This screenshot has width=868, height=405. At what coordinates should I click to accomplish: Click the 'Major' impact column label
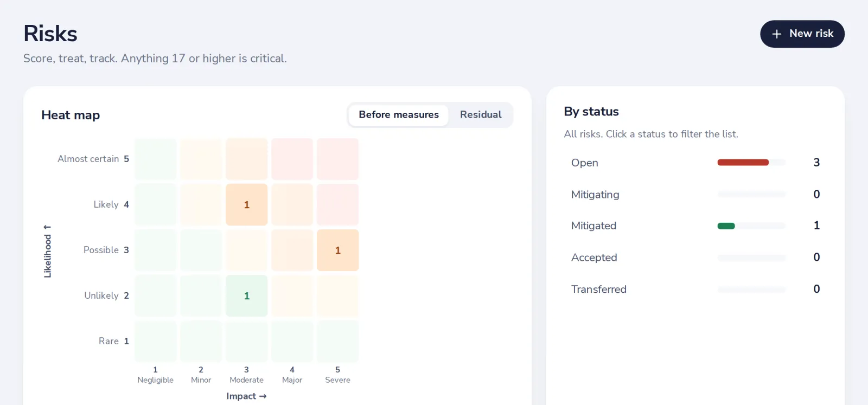292,380
